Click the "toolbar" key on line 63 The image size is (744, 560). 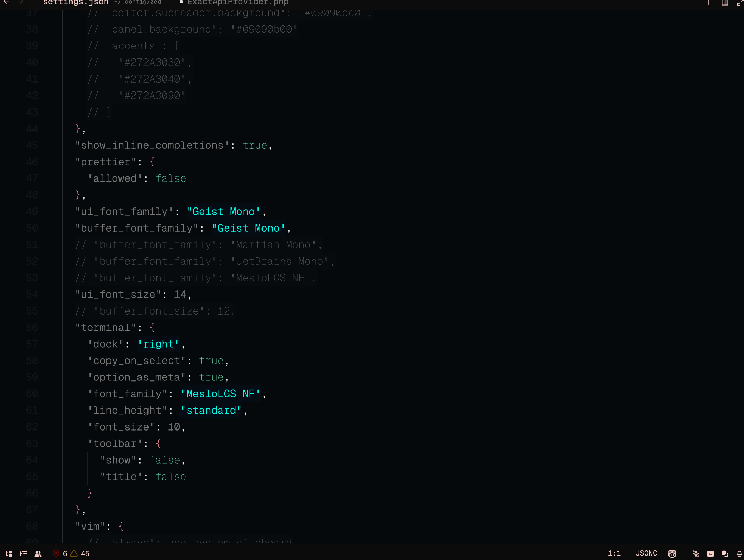tap(115, 444)
